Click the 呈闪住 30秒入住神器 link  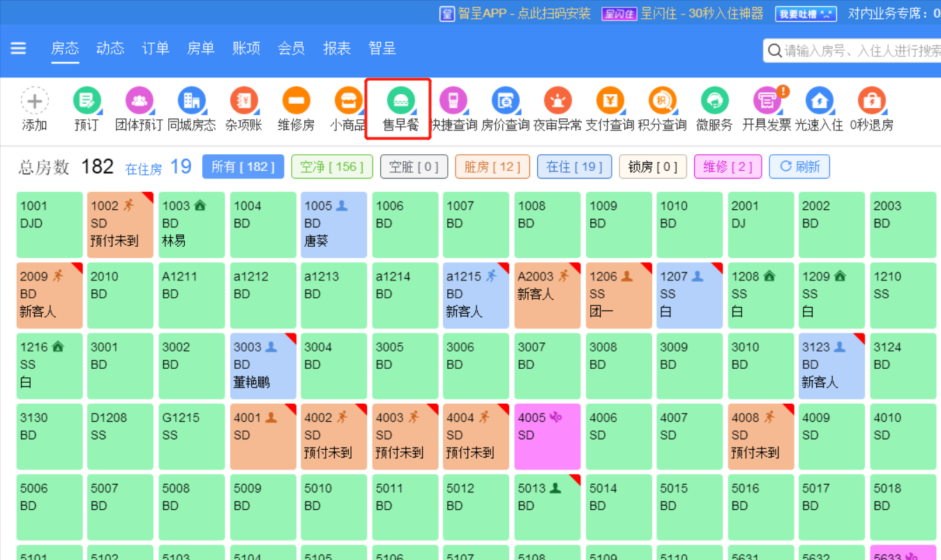click(702, 13)
